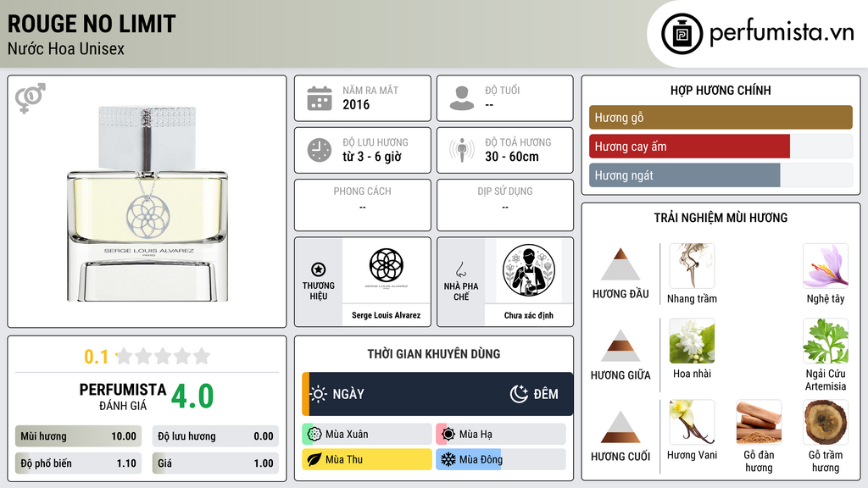Click the unisex gender symbol icon

pos(30,98)
